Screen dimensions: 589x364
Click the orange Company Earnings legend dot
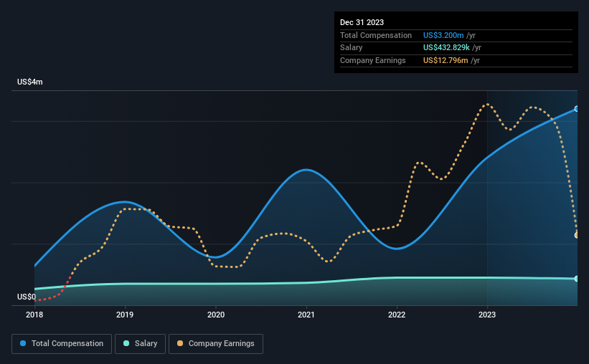[180, 343]
